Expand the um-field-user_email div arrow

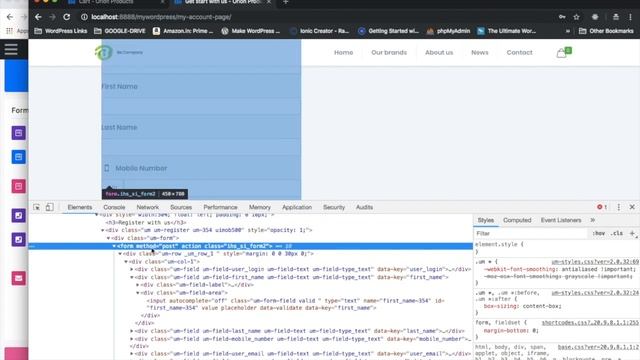pos(132,354)
